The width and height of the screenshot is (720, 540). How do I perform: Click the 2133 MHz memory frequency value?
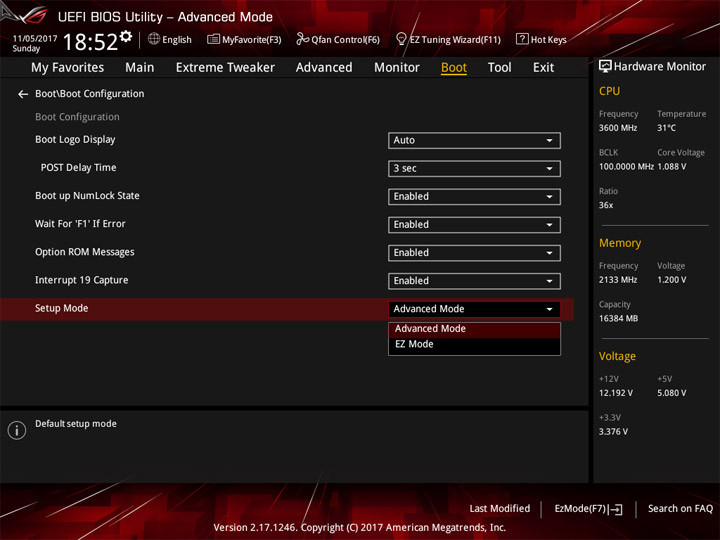pos(618,280)
